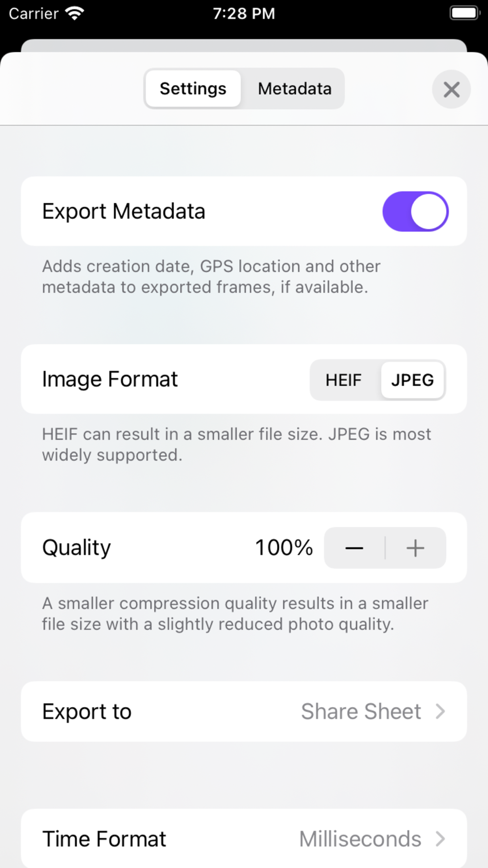Select HEIF image format
The width and height of the screenshot is (488, 868).
coord(344,380)
